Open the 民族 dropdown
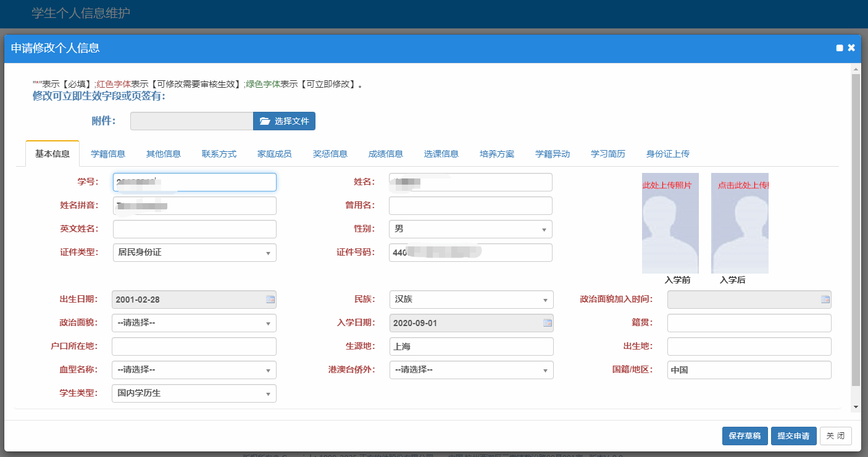This screenshot has width=868, height=457. [x=472, y=300]
